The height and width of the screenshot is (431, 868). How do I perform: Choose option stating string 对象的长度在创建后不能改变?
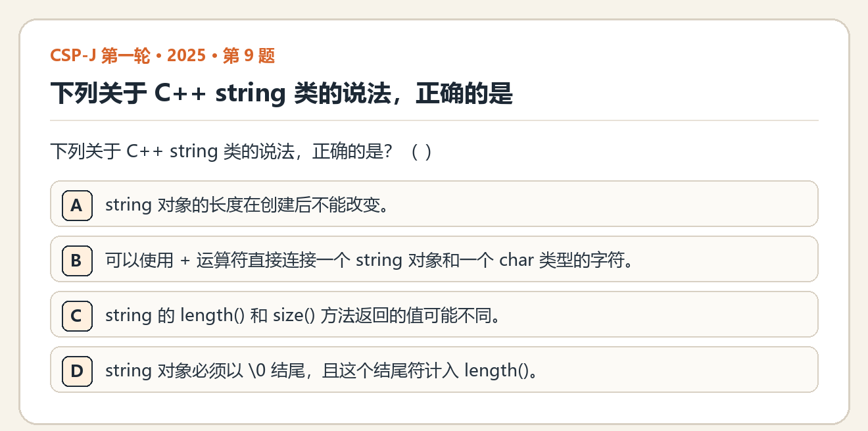pyautogui.click(x=434, y=204)
